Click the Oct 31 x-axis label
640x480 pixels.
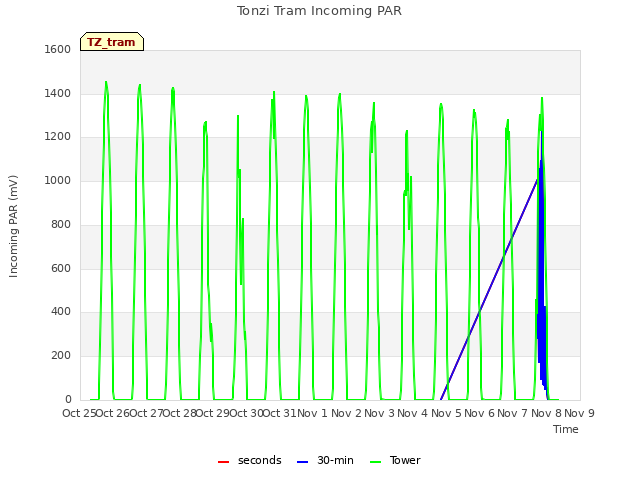pyautogui.click(x=280, y=413)
